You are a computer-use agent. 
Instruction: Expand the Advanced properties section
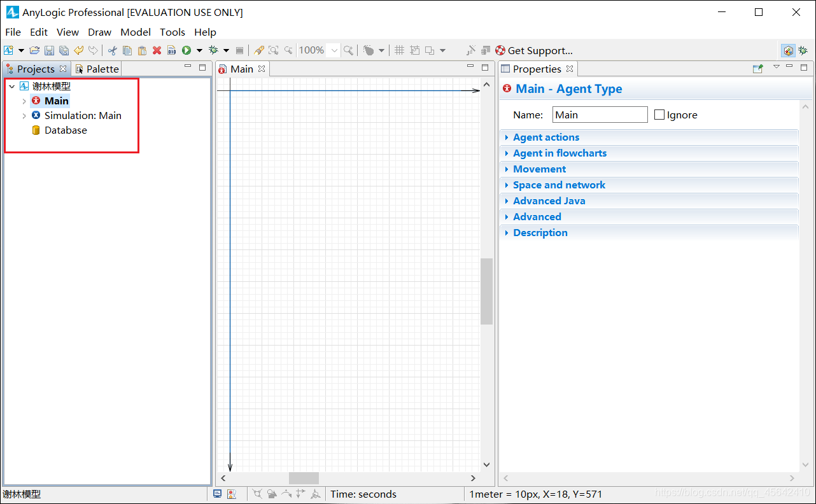coord(649,217)
